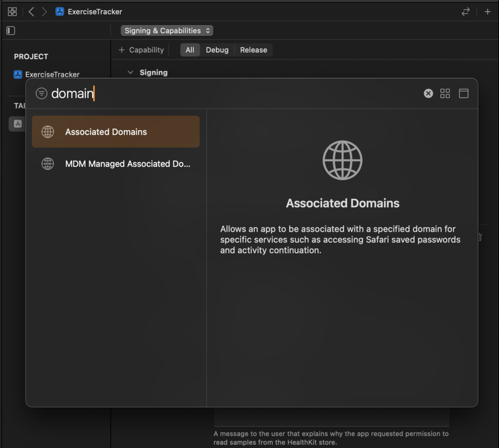Go forward in navigation history
Viewport: 499px width, 448px height.
[x=44, y=12]
